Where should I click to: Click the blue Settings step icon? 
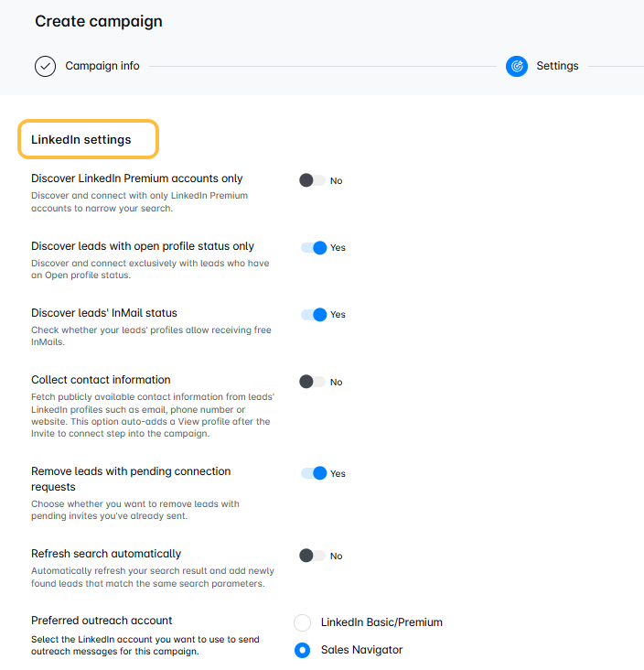517,66
